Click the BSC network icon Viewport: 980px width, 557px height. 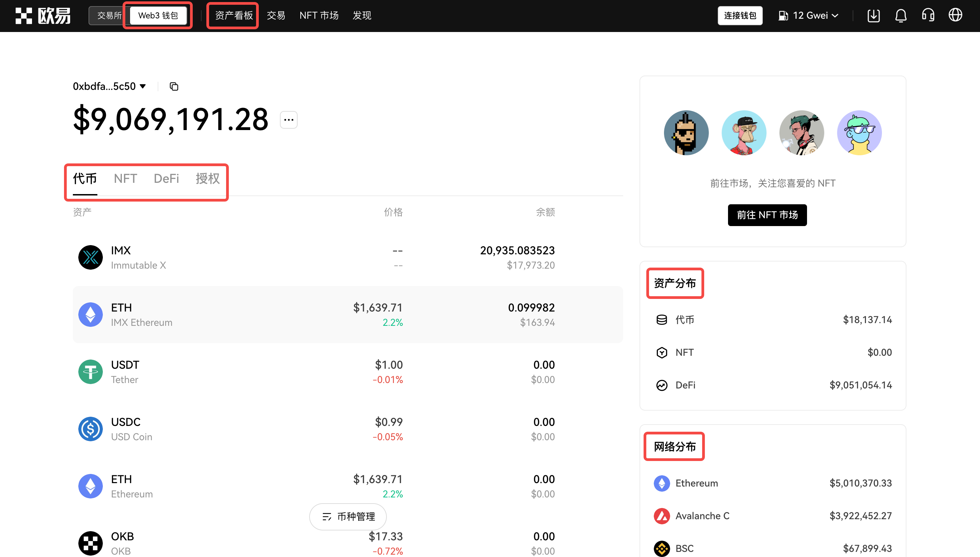coord(662,548)
